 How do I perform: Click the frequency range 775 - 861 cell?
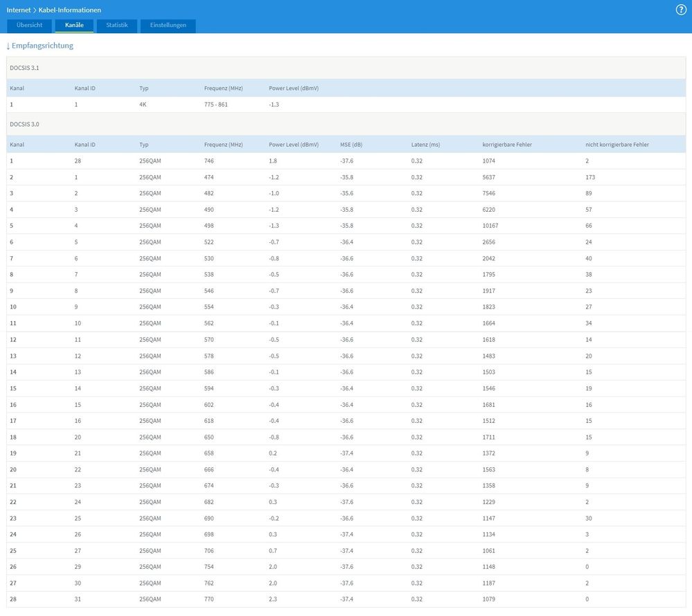[216, 105]
